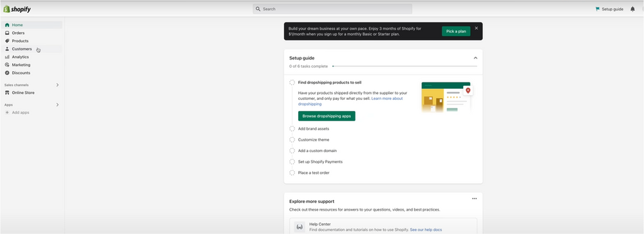The height and width of the screenshot is (234, 644).
Task: Click "0 of 6 tasks complete" text
Action: pyautogui.click(x=308, y=66)
